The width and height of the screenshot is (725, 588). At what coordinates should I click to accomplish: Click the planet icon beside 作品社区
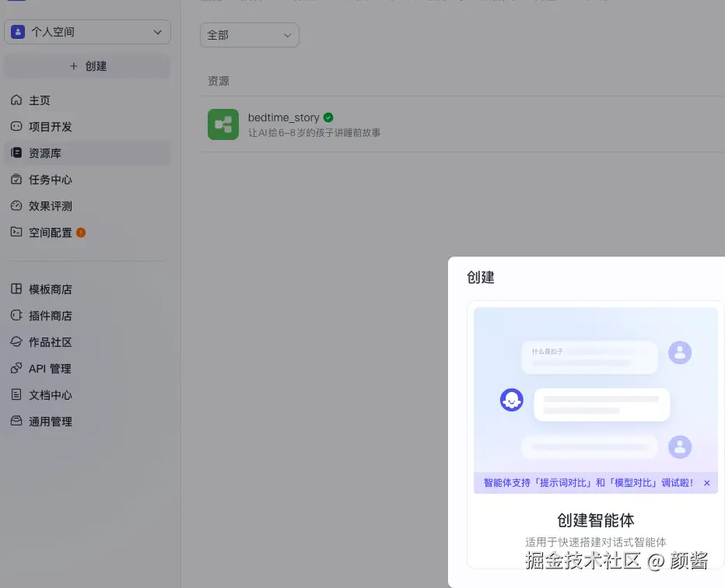pos(16,341)
